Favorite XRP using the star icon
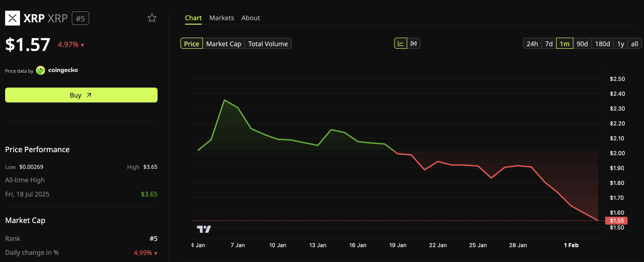Screen dimensions: 644x262 point(152,18)
